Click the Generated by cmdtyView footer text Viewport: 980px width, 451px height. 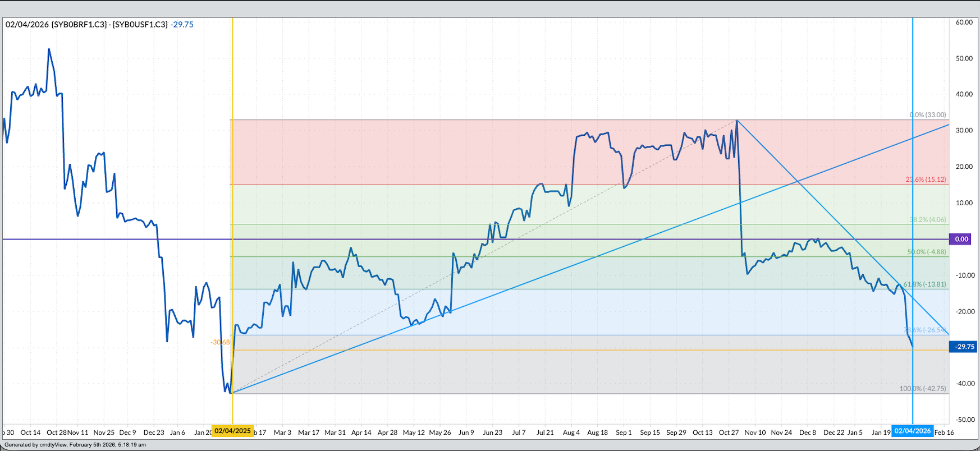pos(75,445)
